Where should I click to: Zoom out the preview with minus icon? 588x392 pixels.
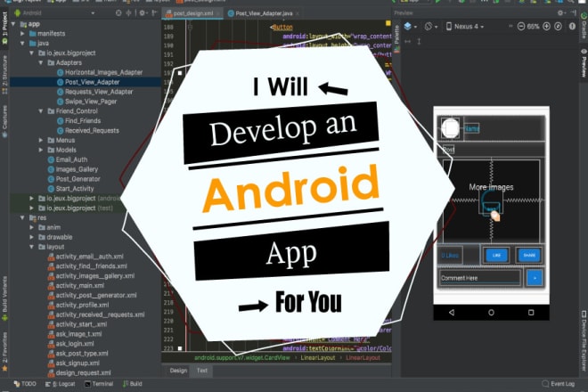tap(521, 27)
